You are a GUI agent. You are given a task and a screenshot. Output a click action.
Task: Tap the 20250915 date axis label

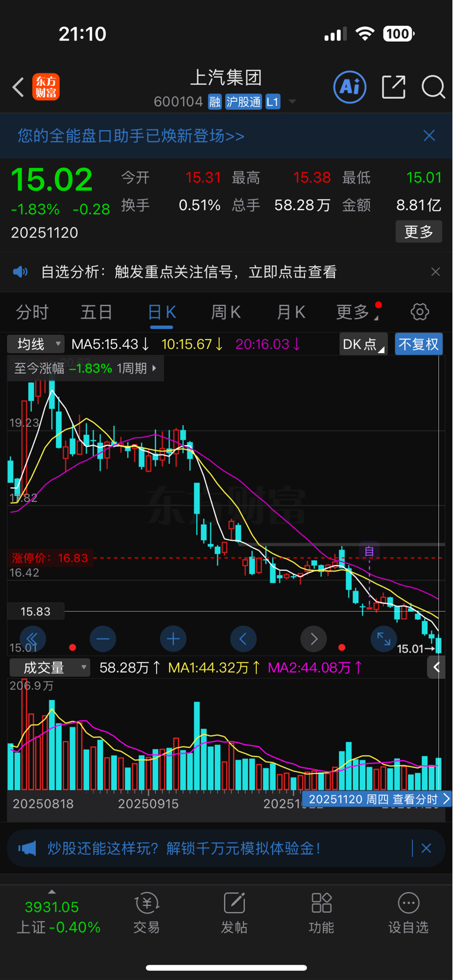[x=148, y=803]
